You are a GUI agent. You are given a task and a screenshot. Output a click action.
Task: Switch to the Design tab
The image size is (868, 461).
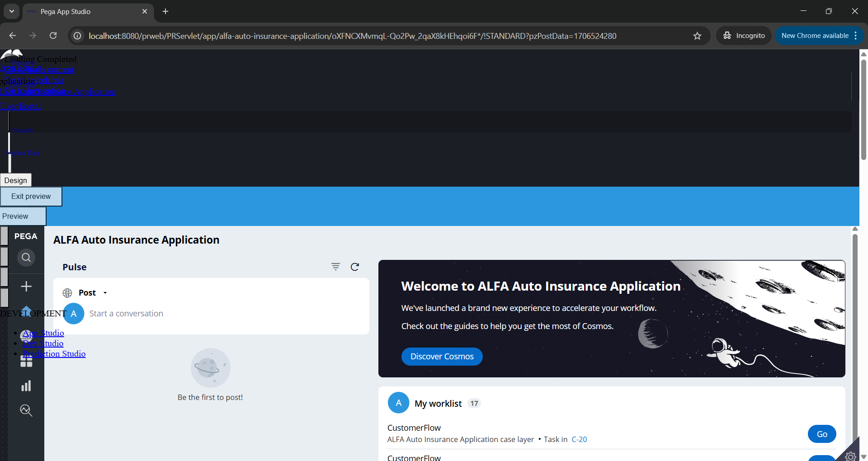16,180
